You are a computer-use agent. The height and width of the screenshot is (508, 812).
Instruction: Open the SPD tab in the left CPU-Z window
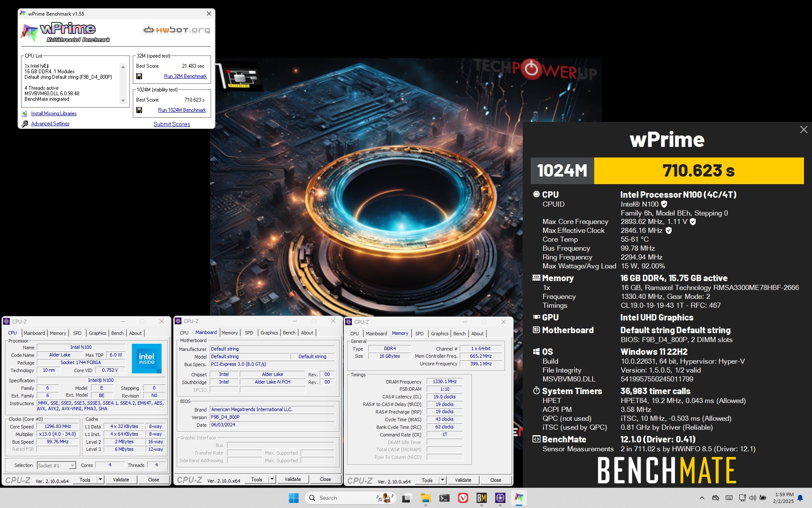[x=77, y=333]
